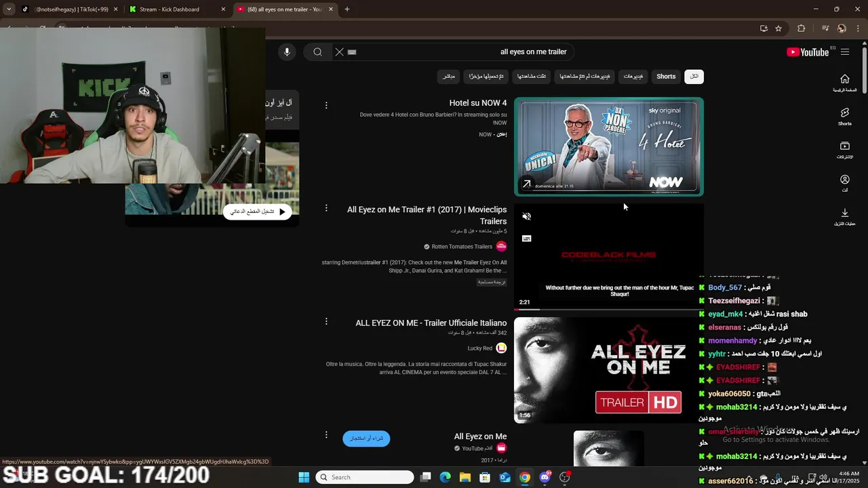The height and width of the screenshot is (488, 868).
Task: Open the YouTube hamburger guide menu
Action: pyautogui.click(x=845, y=52)
